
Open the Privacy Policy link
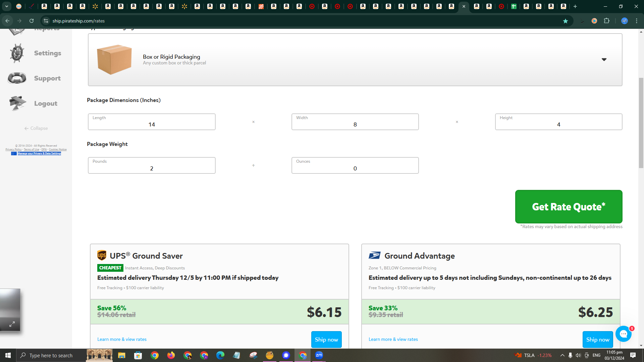click(13, 150)
